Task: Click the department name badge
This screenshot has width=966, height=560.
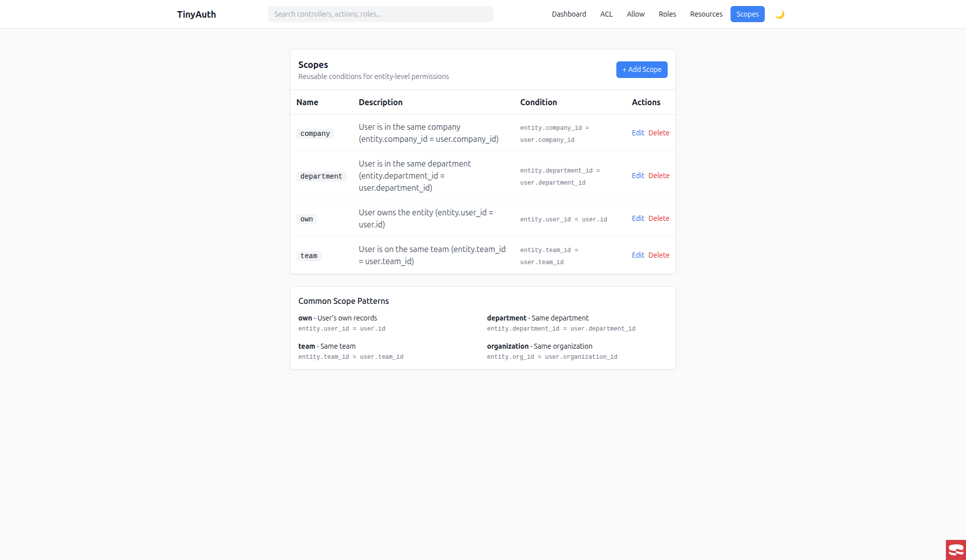Action: pyautogui.click(x=321, y=176)
